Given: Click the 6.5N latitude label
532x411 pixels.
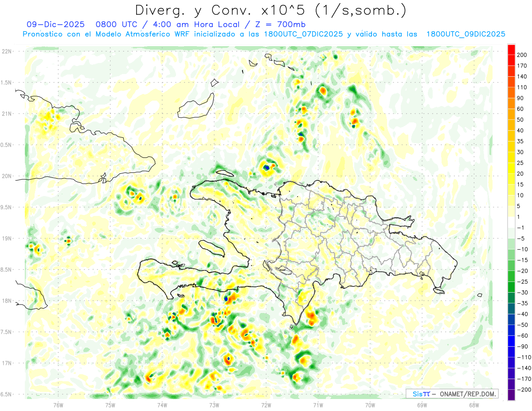Looking at the screenshot, I should (x=7, y=394).
